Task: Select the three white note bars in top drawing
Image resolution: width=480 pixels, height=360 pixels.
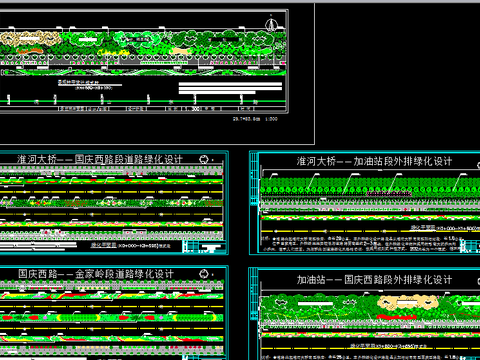Action: pyautogui.click(x=230, y=88)
